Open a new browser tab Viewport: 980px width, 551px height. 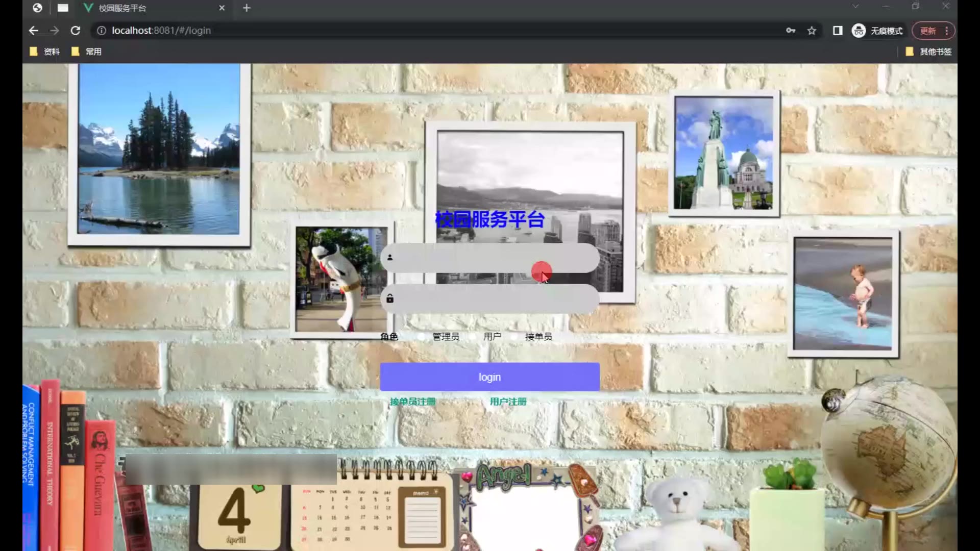[x=247, y=8]
